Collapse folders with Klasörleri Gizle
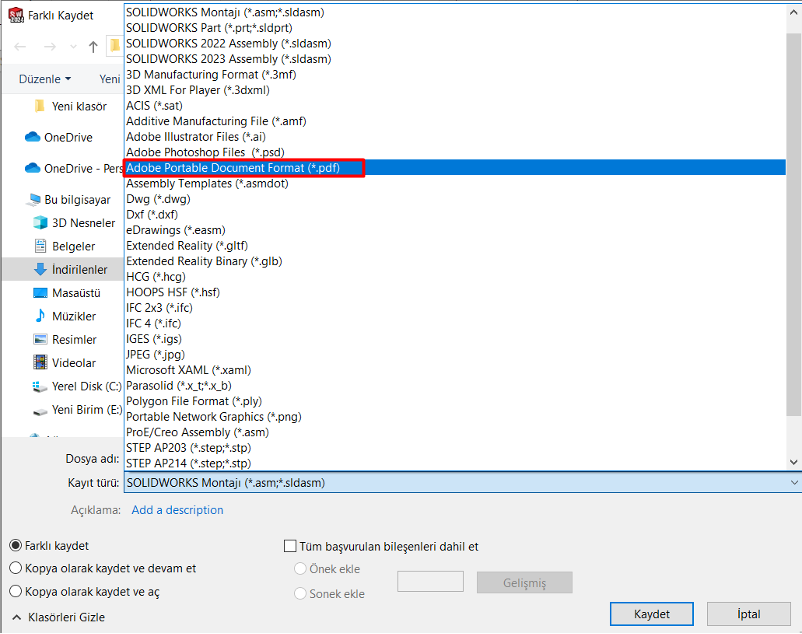The width and height of the screenshot is (802, 634). (58, 618)
